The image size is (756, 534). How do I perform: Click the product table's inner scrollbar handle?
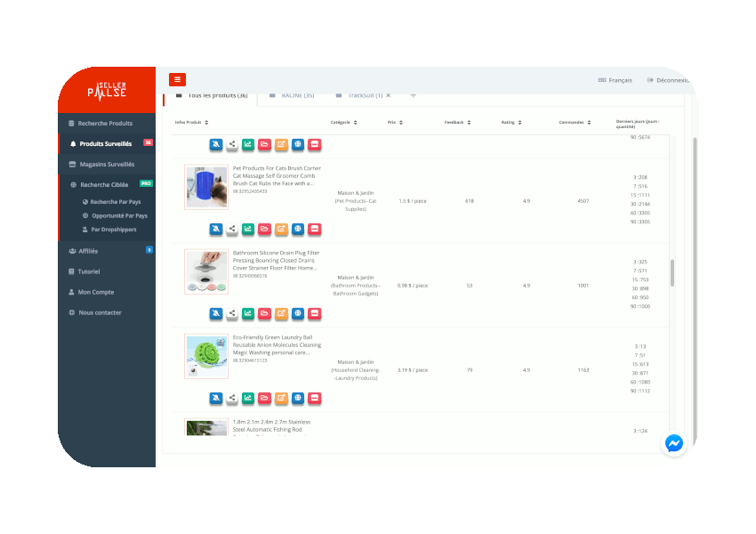click(x=672, y=273)
